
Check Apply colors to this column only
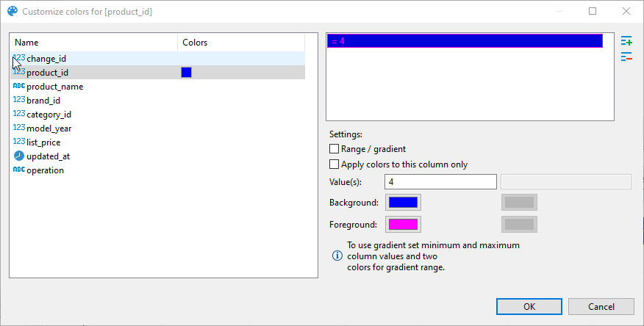[334, 164]
